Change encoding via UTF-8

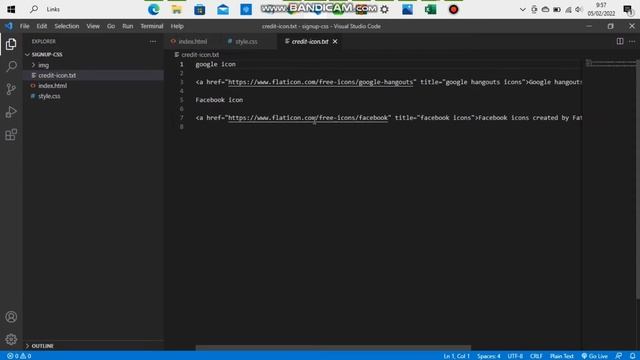tap(515, 356)
